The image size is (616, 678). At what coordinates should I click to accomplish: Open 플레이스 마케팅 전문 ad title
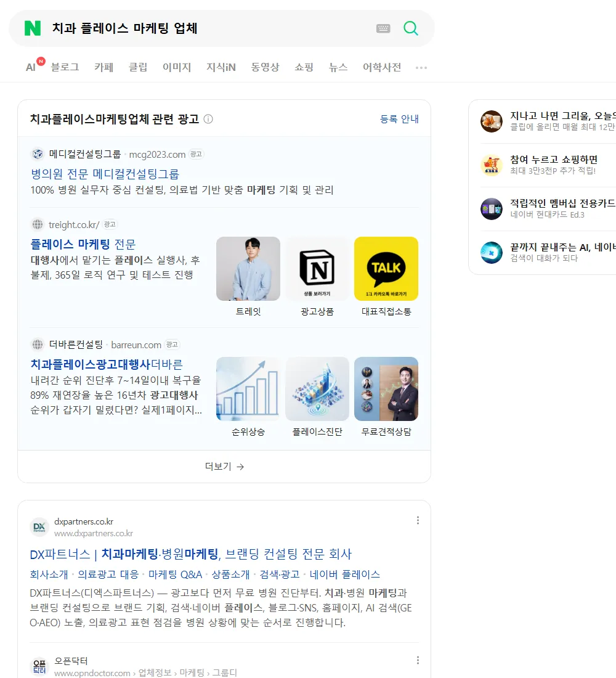coord(83,244)
